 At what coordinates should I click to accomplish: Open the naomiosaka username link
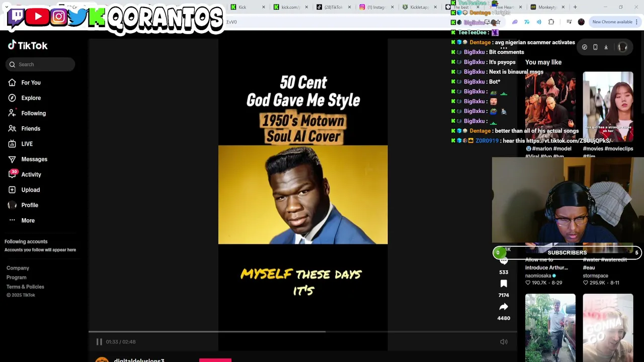(538, 276)
